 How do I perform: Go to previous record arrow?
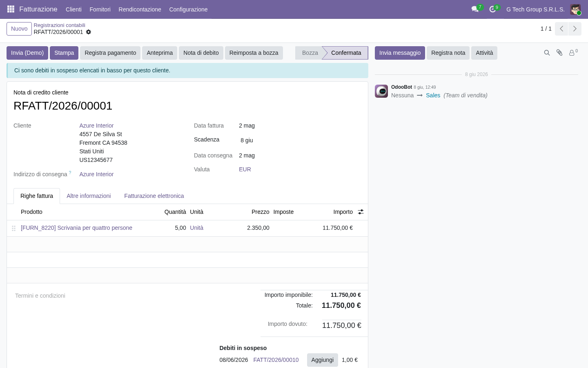tap(561, 29)
